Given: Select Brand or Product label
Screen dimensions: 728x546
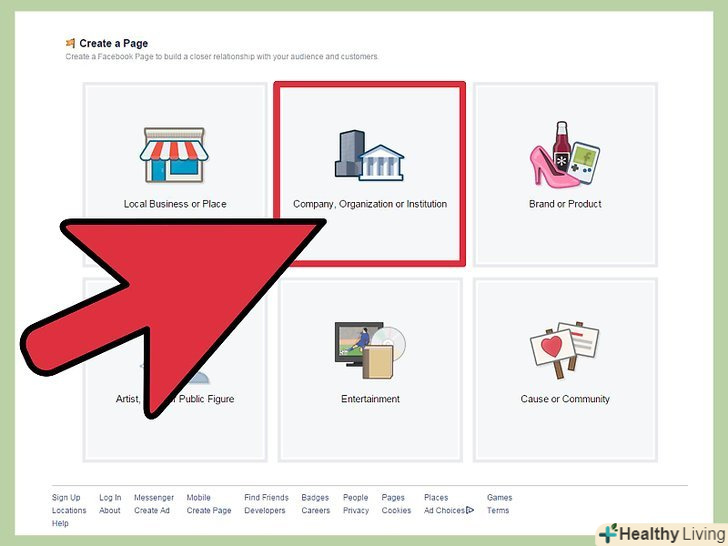Looking at the screenshot, I should (x=565, y=204).
